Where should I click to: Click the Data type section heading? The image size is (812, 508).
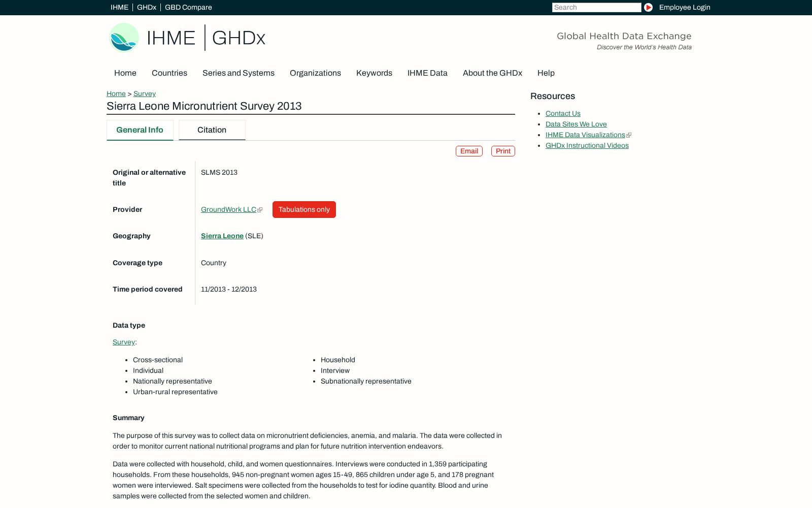(129, 325)
